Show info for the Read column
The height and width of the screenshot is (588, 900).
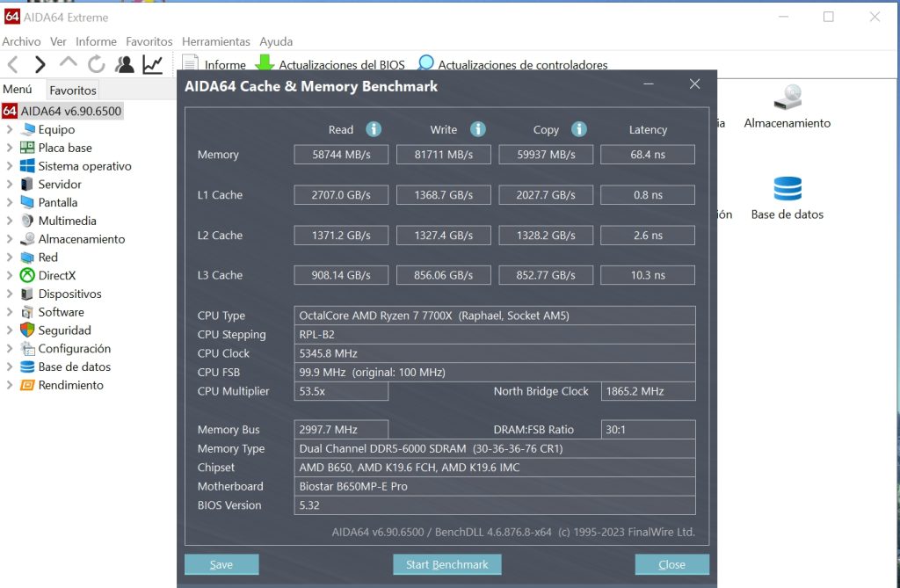374,129
